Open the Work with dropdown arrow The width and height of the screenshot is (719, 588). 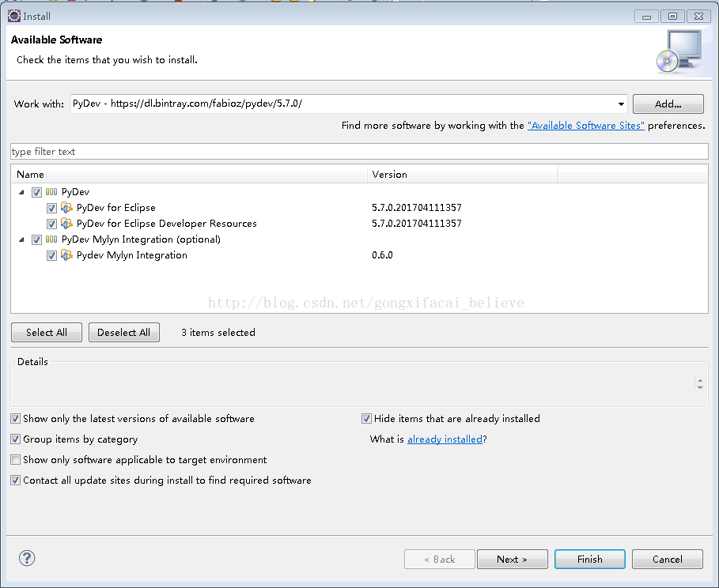(621, 104)
